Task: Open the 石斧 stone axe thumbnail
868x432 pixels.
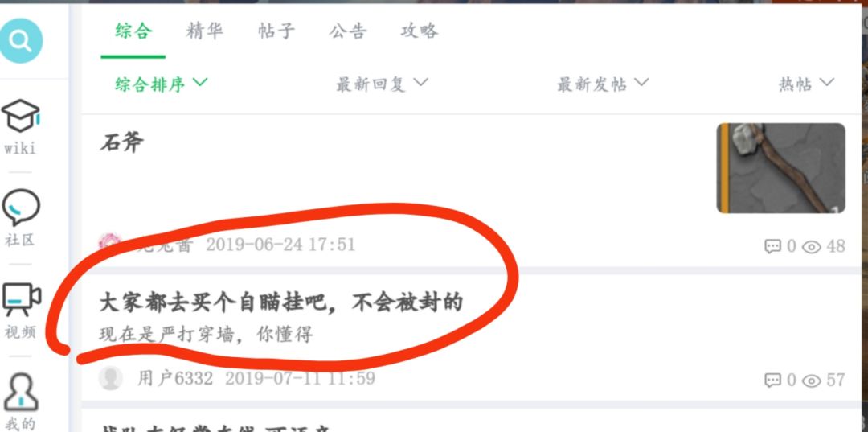Action: click(x=780, y=168)
